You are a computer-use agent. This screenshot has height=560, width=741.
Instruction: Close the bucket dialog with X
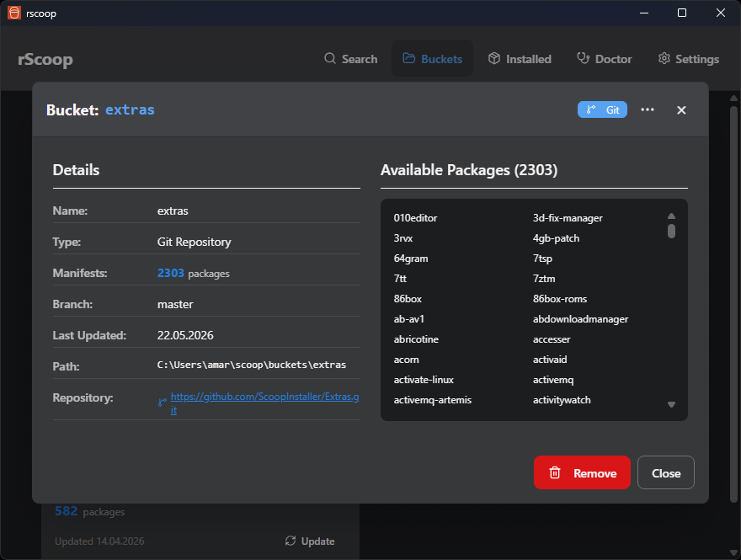[x=681, y=110]
